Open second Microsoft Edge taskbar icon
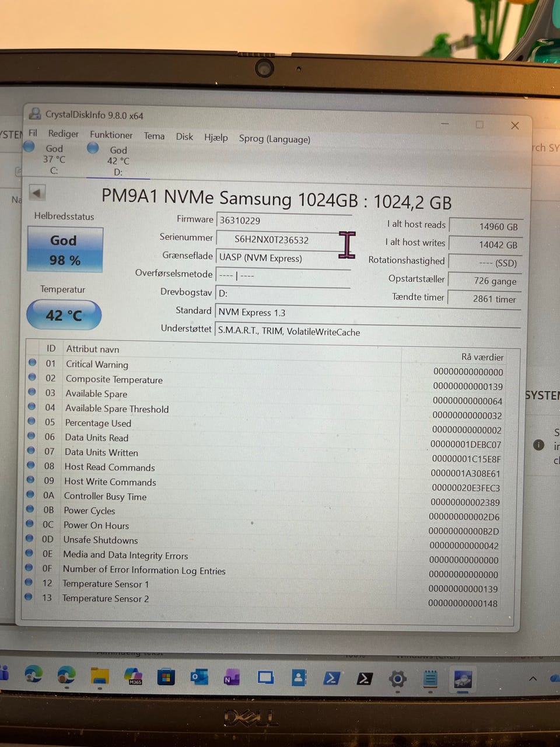 pos(66,675)
